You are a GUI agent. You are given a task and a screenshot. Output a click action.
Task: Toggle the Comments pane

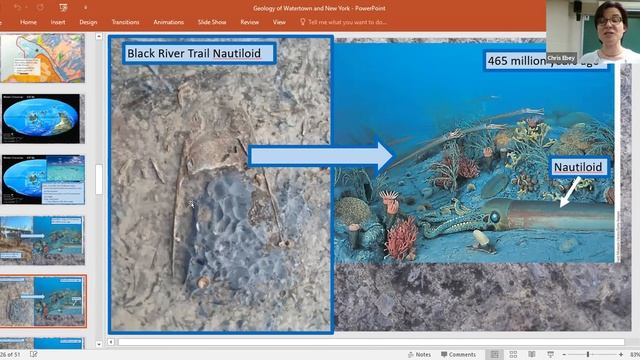pos(458,354)
